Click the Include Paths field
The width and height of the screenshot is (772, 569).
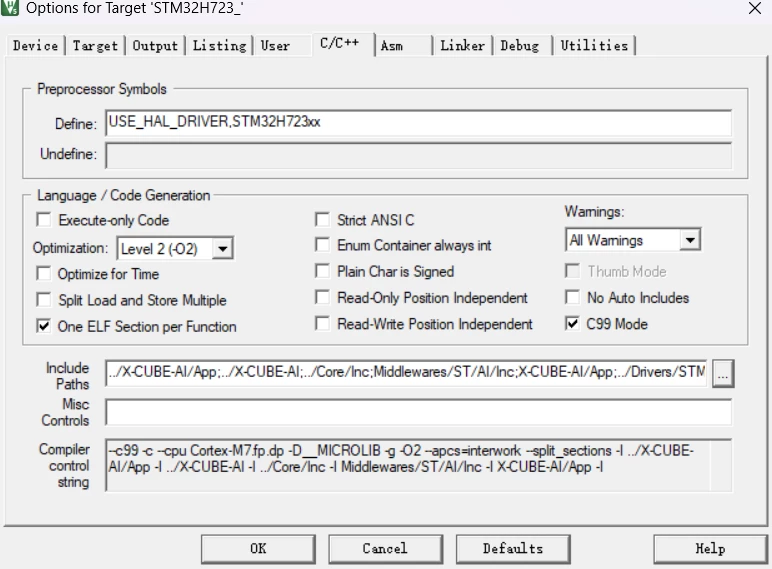[407, 373]
